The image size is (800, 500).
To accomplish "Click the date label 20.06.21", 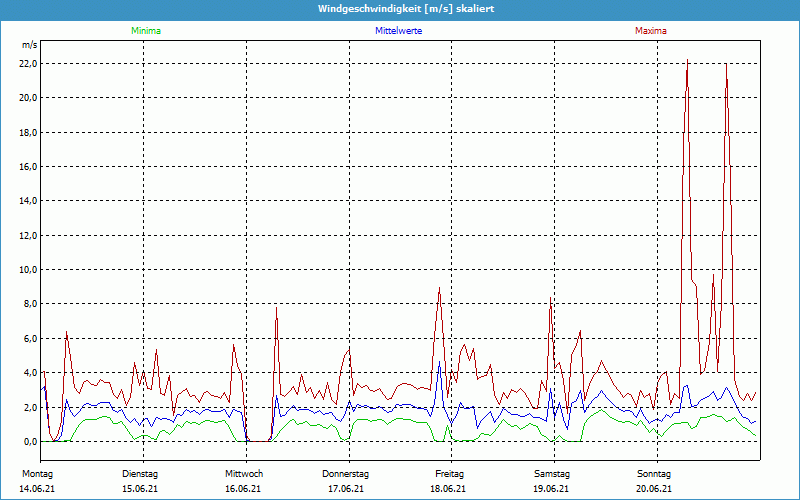I will pos(655,489).
